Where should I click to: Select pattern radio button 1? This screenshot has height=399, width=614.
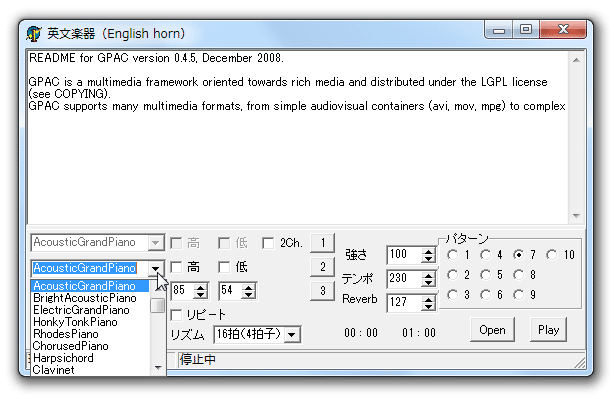tap(452, 255)
